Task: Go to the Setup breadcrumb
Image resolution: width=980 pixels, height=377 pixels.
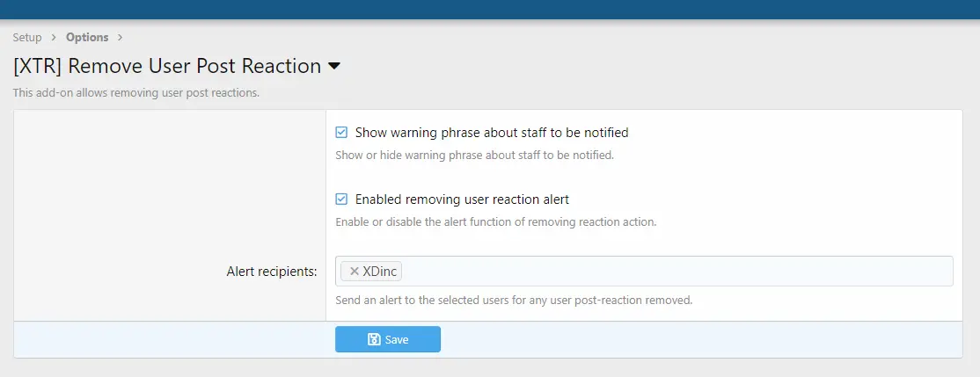Action: (x=27, y=38)
